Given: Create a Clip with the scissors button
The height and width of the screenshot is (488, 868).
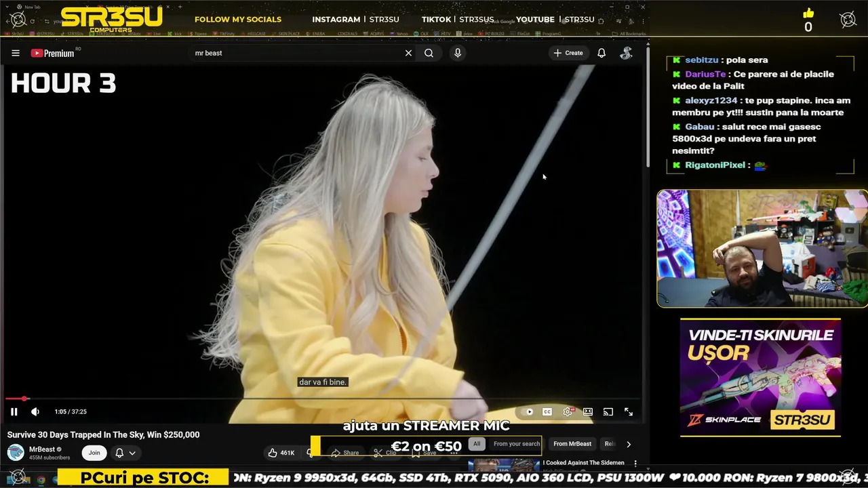Looking at the screenshot, I should click(x=384, y=453).
